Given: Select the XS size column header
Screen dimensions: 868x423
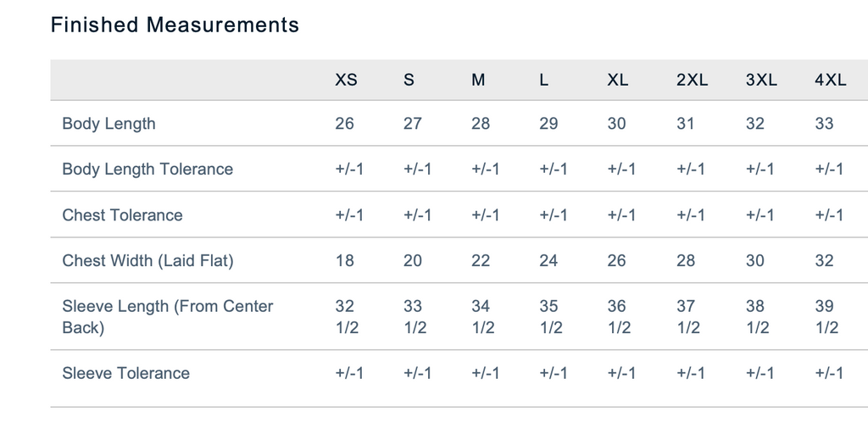Looking at the screenshot, I should pyautogui.click(x=346, y=81).
